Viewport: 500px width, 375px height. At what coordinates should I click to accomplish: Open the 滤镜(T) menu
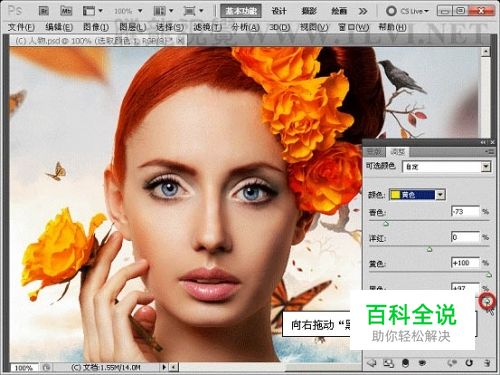click(x=208, y=27)
